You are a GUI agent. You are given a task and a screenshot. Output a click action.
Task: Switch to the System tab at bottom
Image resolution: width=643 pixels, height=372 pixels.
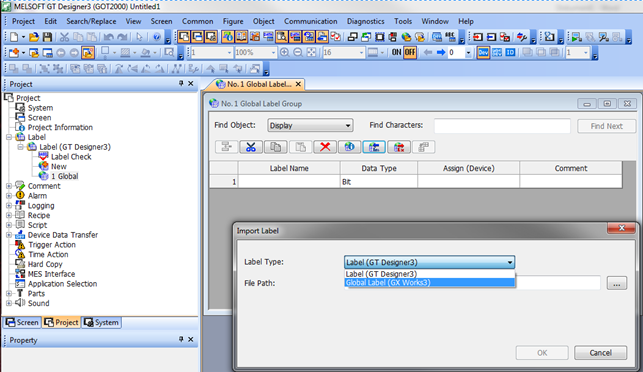point(101,322)
